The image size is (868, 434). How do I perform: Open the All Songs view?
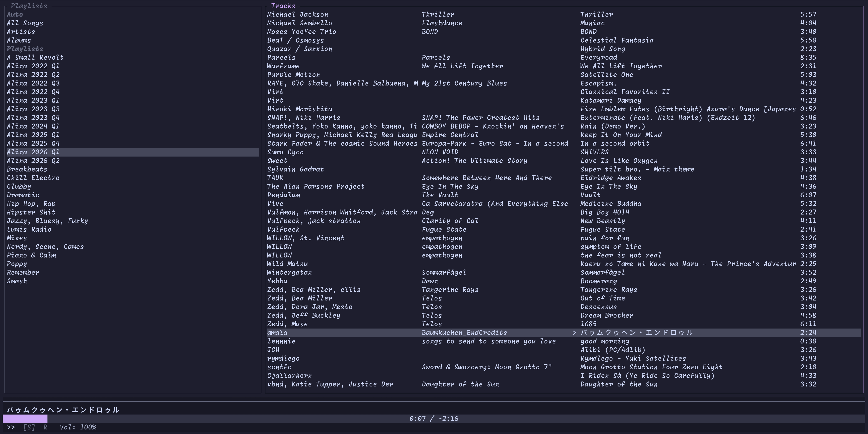click(x=25, y=23)
